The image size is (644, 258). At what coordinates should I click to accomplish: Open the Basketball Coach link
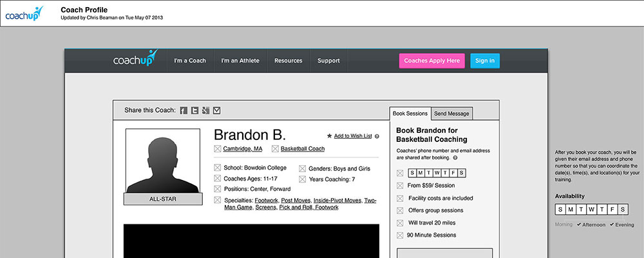pyautogui.click(x=302, y=149)
